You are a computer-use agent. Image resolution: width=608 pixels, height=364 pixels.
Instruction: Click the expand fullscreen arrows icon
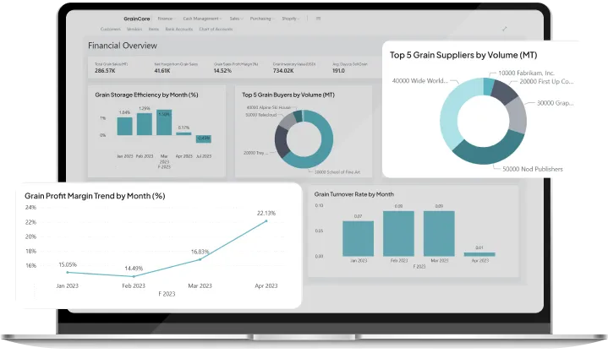pyautogui.click(x=504, y=28)
